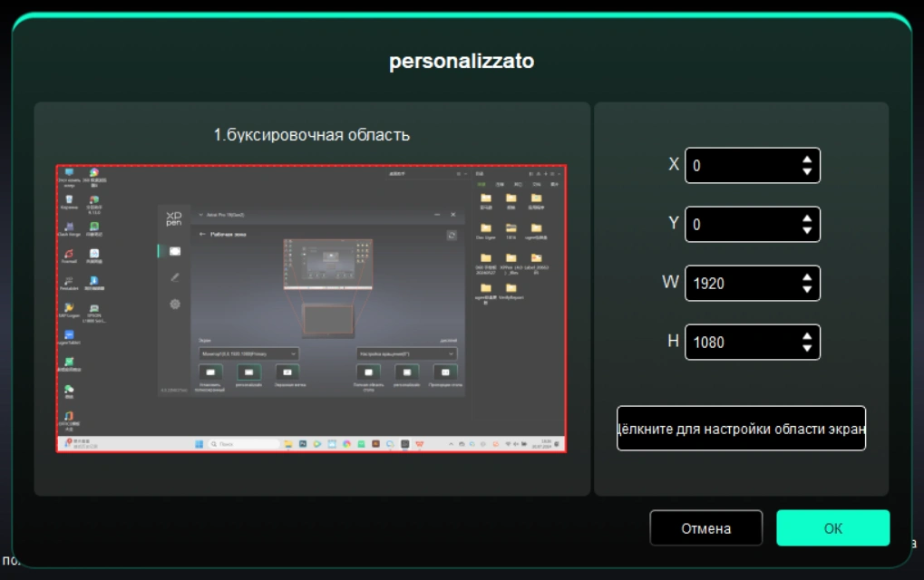Click top-left corner of red selection border
Screen dimensions: 924x580
click(57, 166)
